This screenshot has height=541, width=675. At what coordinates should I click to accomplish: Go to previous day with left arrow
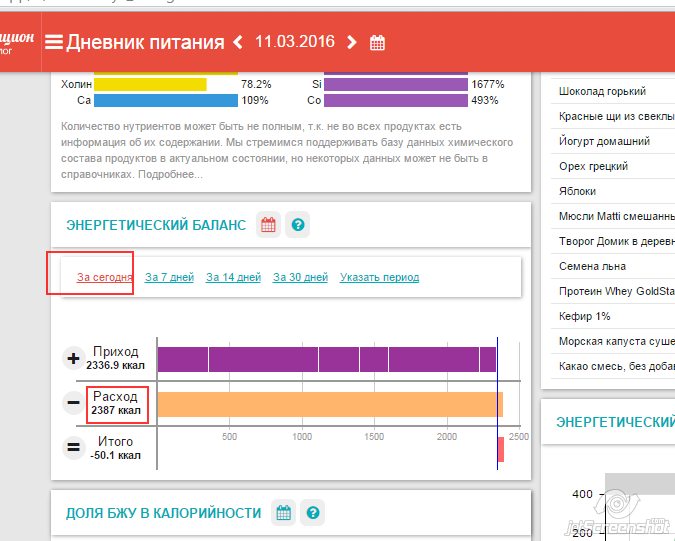click(238, 42)
